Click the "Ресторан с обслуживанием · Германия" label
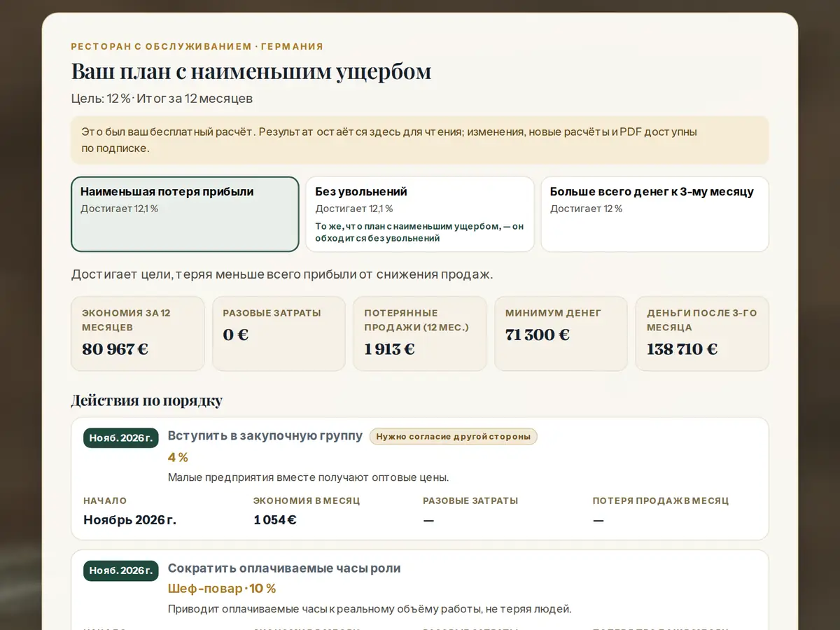 point(197,47)
